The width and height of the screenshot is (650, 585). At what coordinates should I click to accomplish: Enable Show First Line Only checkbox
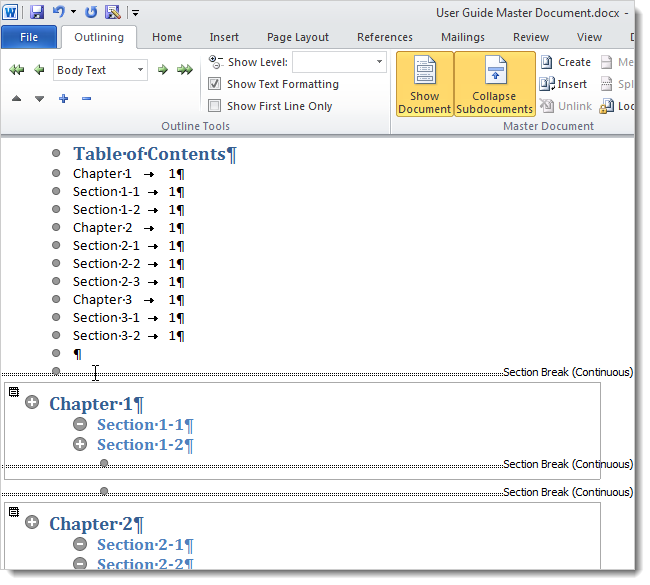click(215, 106)
